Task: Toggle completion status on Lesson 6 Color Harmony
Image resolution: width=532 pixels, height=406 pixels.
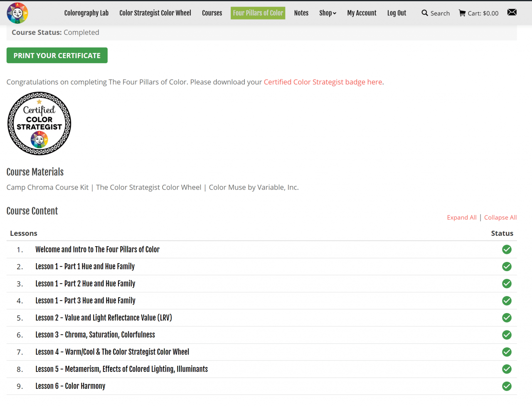Action: coord(507,386)
